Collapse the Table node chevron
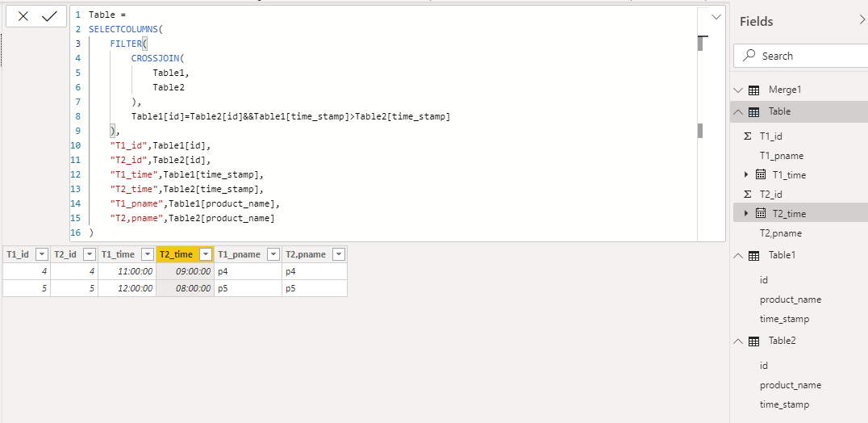This screenshot has height=423, width=868. tap(738, 112)
